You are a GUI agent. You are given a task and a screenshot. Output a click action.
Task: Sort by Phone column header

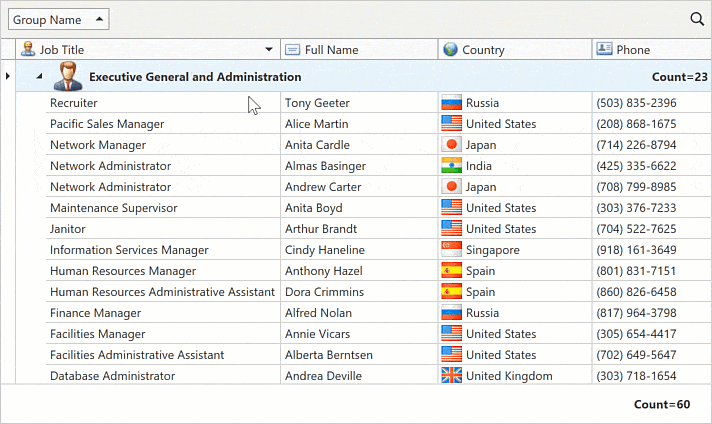[652, 49]
